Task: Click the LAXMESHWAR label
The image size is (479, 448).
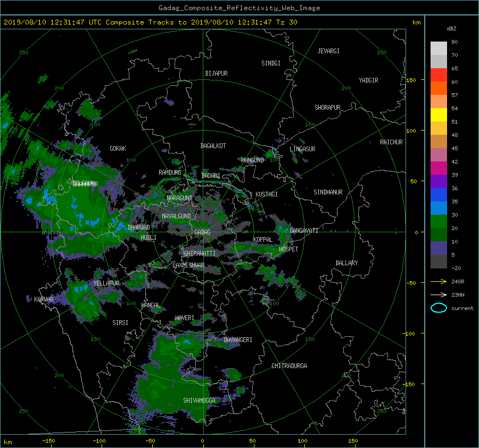Action: click(x=188, y=265)
